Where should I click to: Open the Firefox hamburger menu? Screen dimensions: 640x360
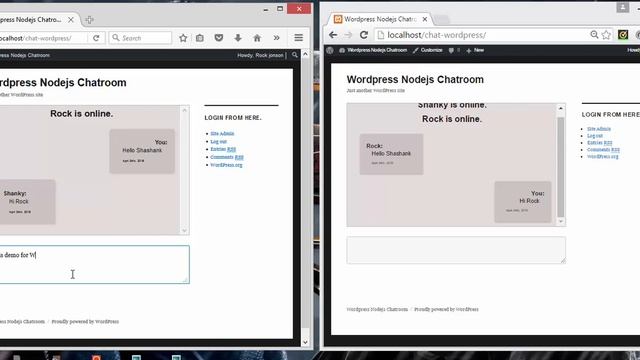click(x=298, y=38)
